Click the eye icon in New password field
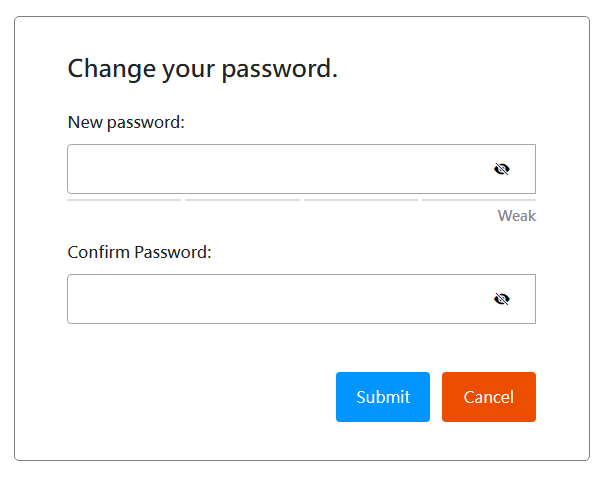This screenshot has width=608, height=477. point(502,169)
